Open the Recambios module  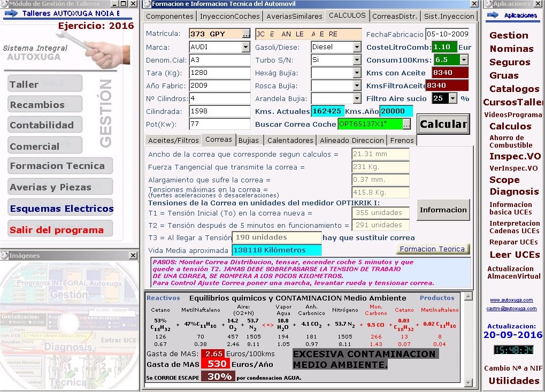click(45, 104)
